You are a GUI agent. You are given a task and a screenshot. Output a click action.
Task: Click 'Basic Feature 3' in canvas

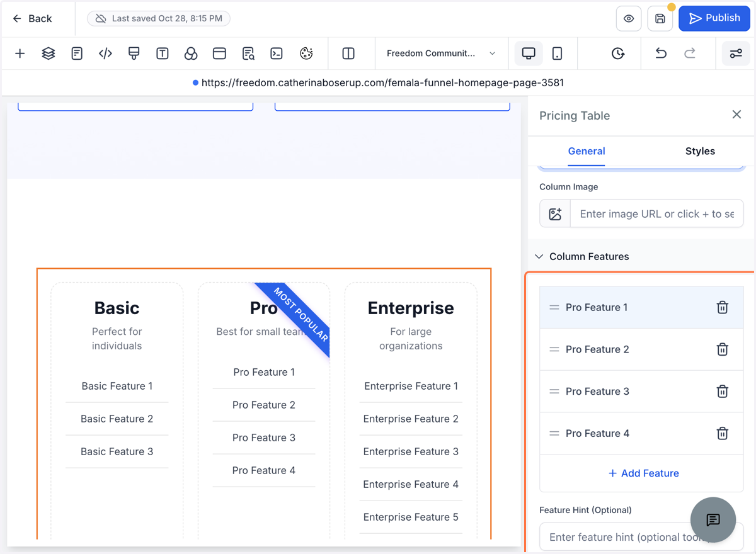click(x=117, y=451)
